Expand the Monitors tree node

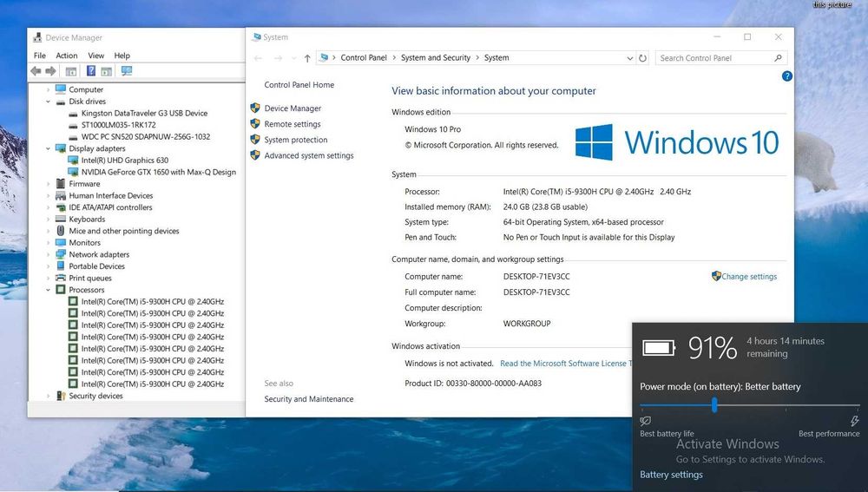(48, 242)
